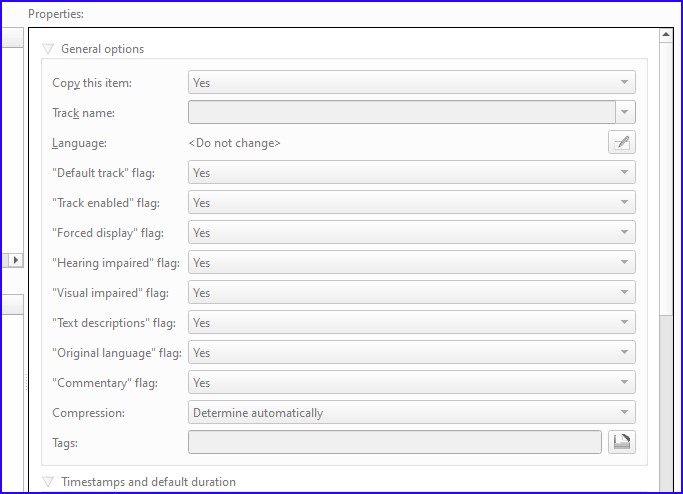The height and width of the screenshot is (494, 683).
Task: Open the "Forced display" flag dropdown
Action: click(411, 233)
